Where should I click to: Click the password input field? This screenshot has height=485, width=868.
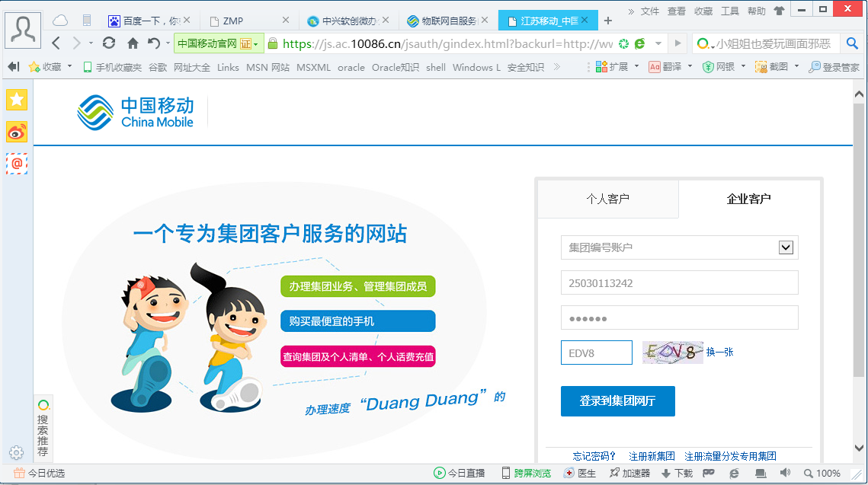point(679,318)
